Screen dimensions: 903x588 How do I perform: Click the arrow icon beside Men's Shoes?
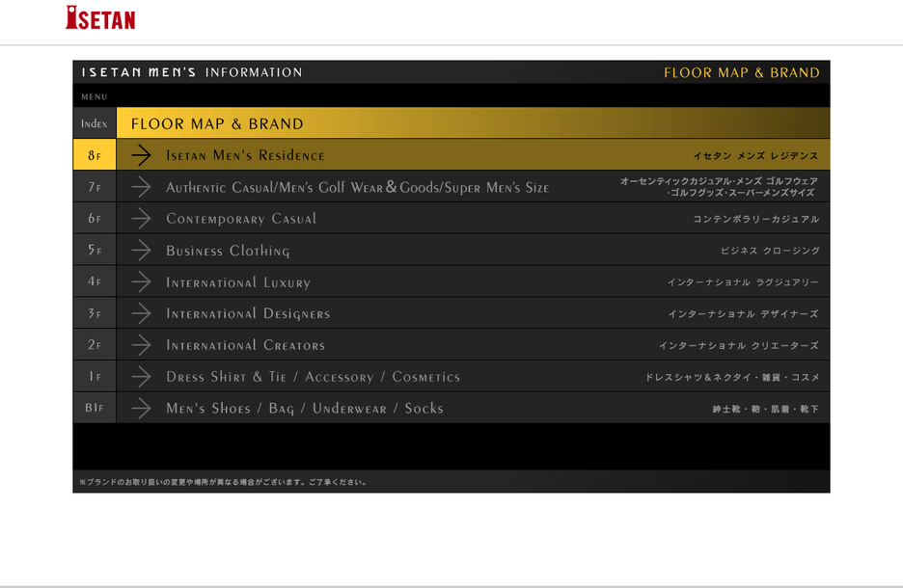[141, 408]
